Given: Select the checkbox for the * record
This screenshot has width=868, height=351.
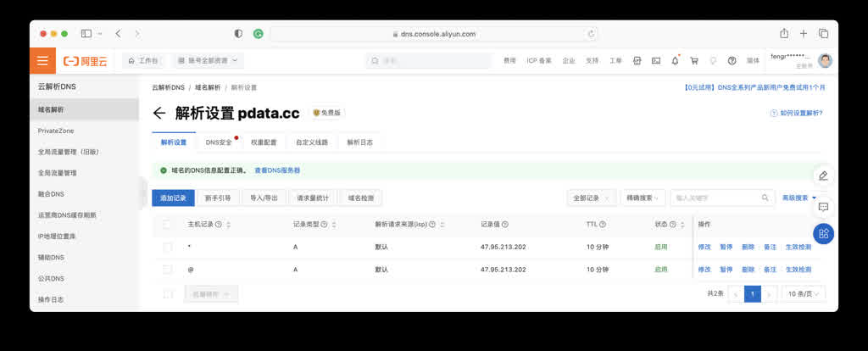Looking at the screenshot, I should point(168,247).
